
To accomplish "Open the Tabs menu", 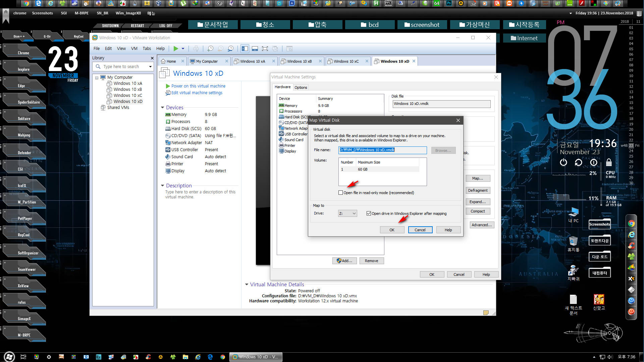I will pos(147,49).
